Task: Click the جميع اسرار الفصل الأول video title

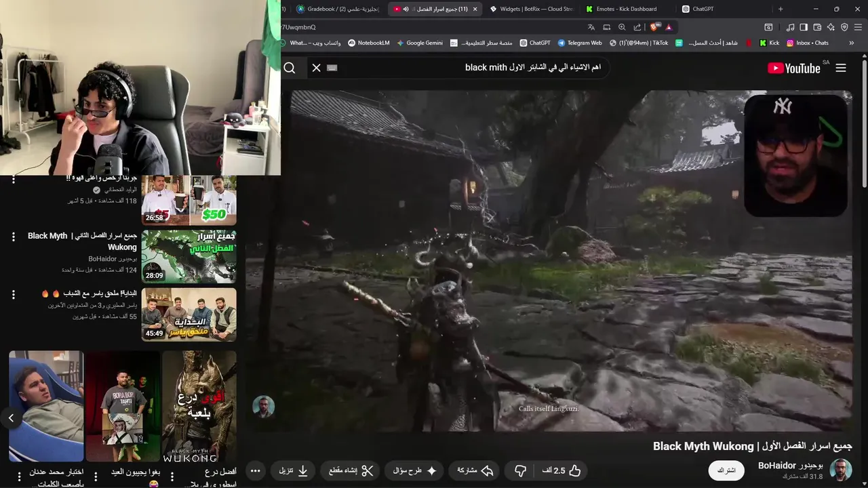Action: pyautogui.click(x=752, y=446)
